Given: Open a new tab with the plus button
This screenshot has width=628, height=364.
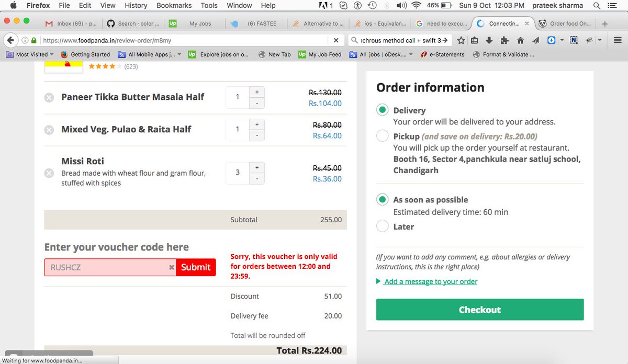Looking at the screenshot, I should [x=605, y=24].
